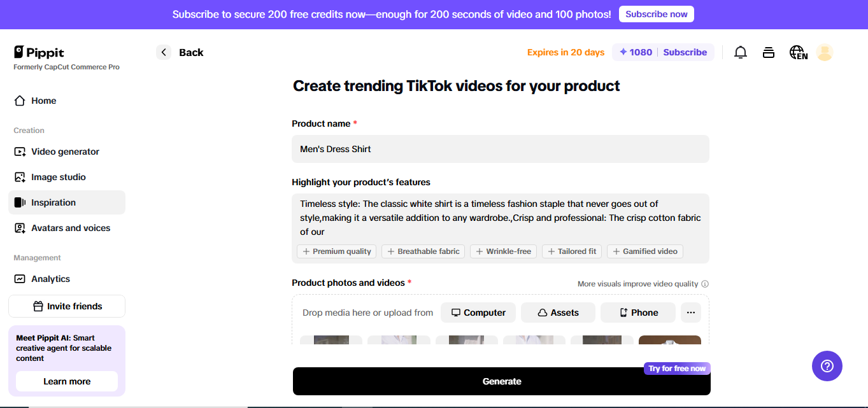This screenshot has width=868, height=408.
Task: Navigate to the Home menu item
Action: tap(43, 101)
